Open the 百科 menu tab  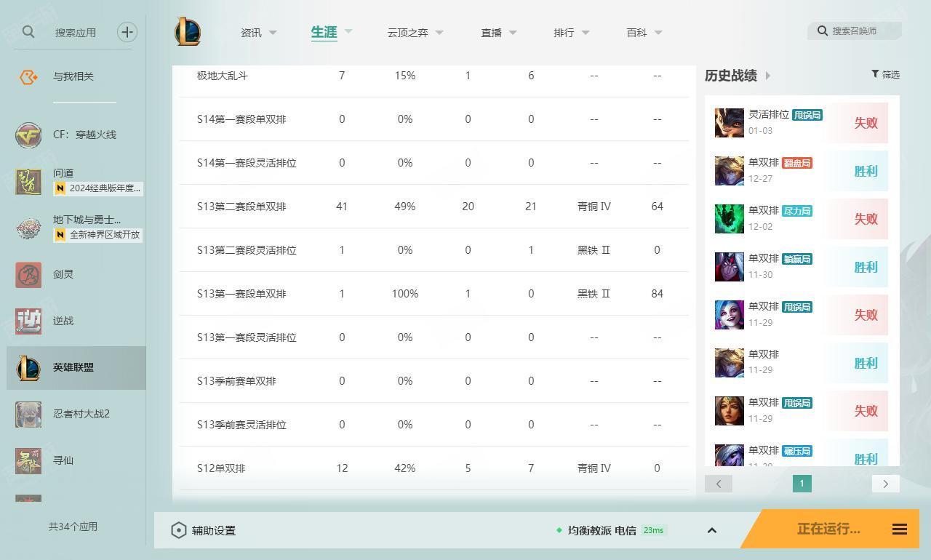pos(636,33)
